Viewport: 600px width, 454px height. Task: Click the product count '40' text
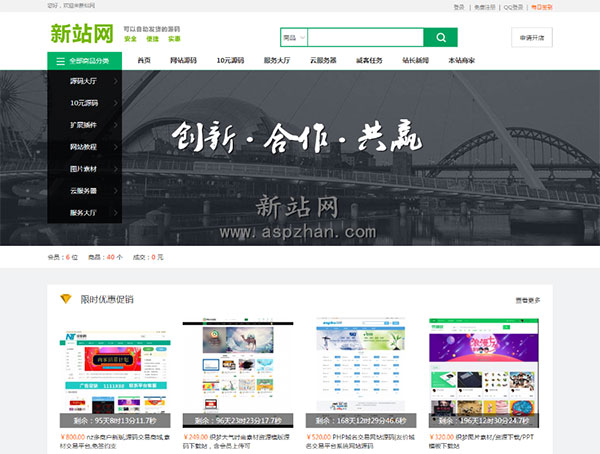[111, 257]
